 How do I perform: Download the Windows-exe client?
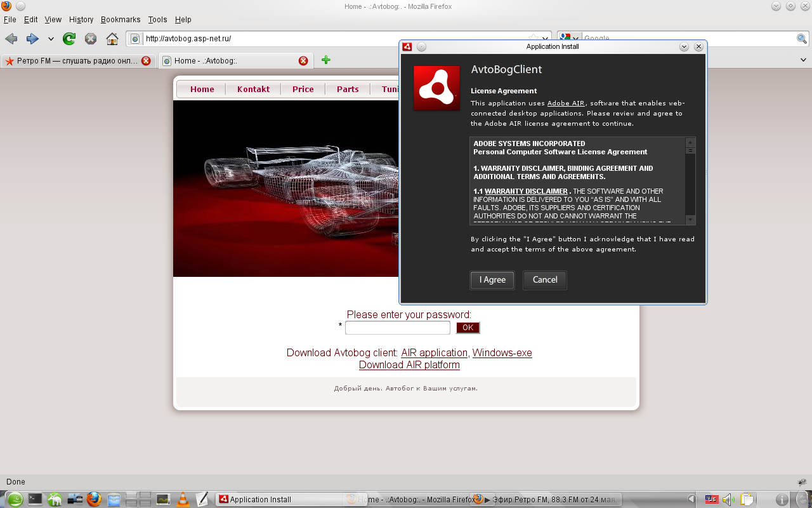(x=502, y=353)
